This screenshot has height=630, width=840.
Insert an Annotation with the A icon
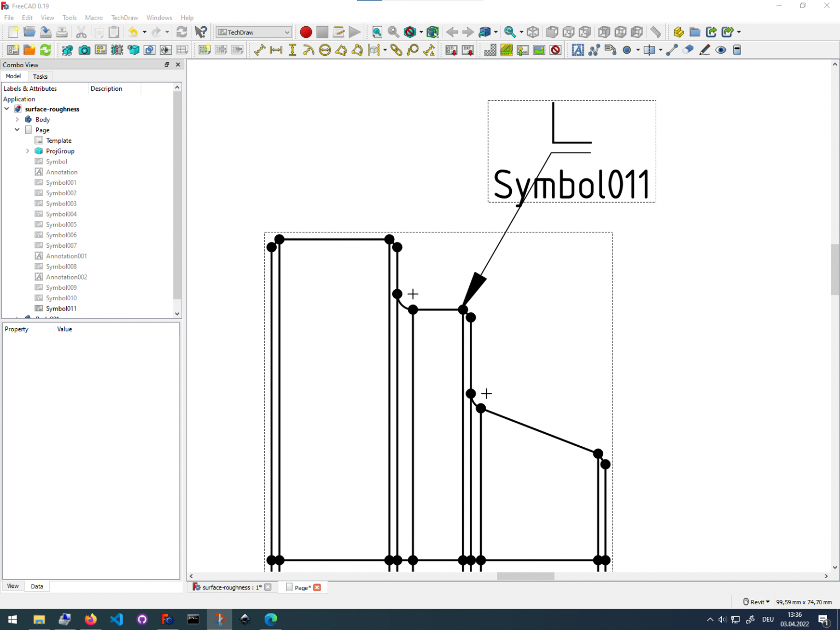577,50
